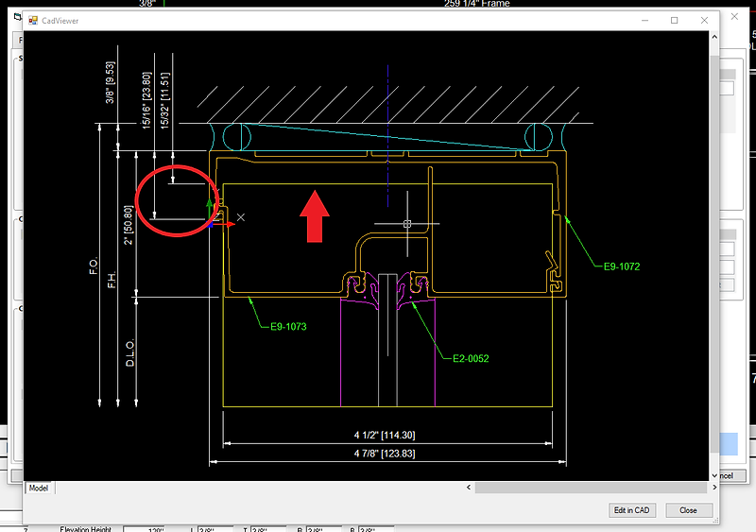
Task: Click horizontal scrollbar right arrow
Action: [714, 488]
